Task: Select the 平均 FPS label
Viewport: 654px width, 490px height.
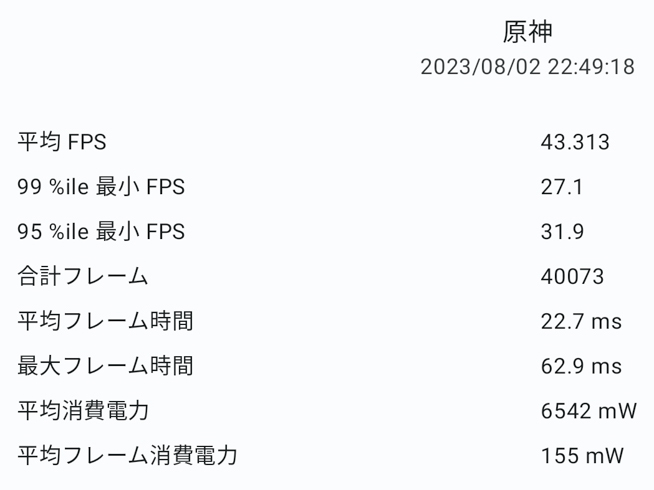Action: [x=62, y=142]
